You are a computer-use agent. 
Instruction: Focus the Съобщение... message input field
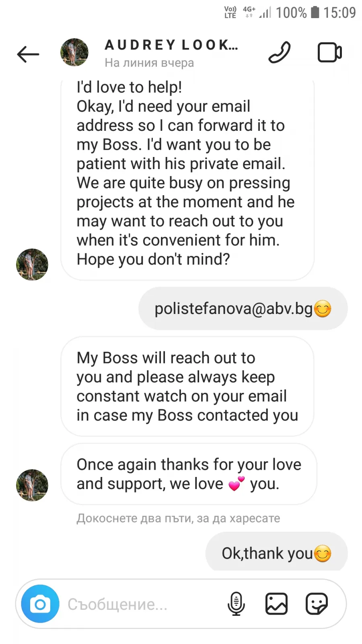point(143,604)
